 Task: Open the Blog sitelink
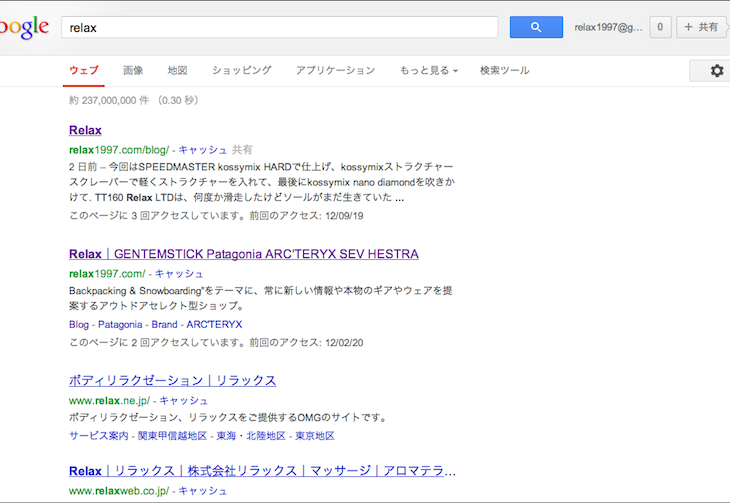(x=79, y=324)
